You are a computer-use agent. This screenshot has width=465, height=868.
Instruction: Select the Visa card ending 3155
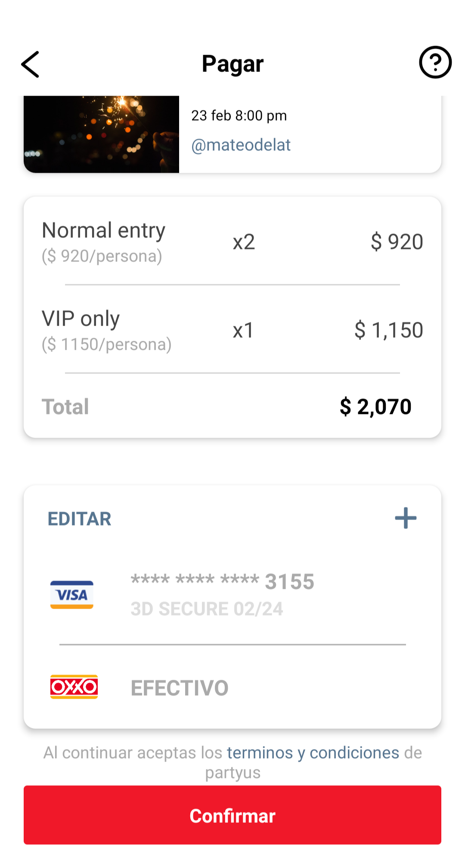pos(223,582)
